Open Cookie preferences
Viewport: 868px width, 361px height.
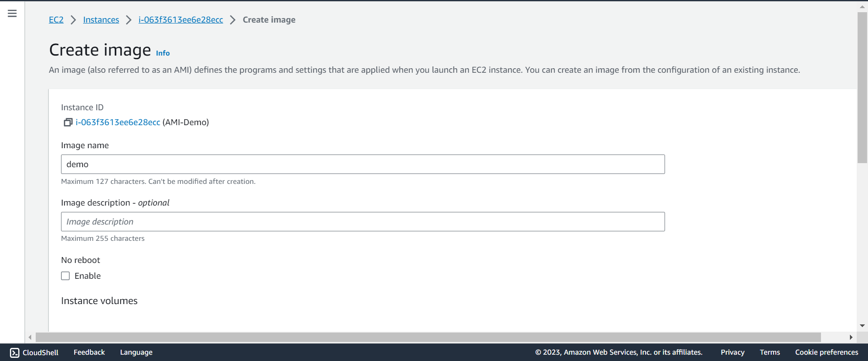click(x=827, y=352)
